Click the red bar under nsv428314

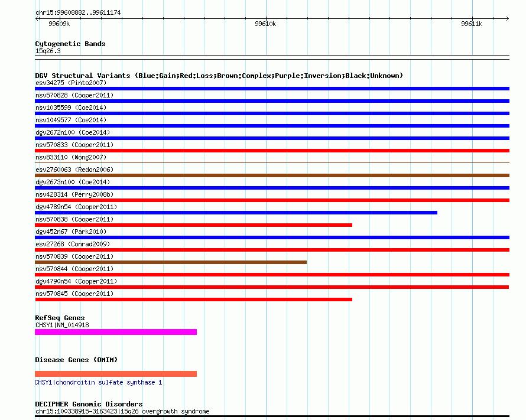point(272,200)
